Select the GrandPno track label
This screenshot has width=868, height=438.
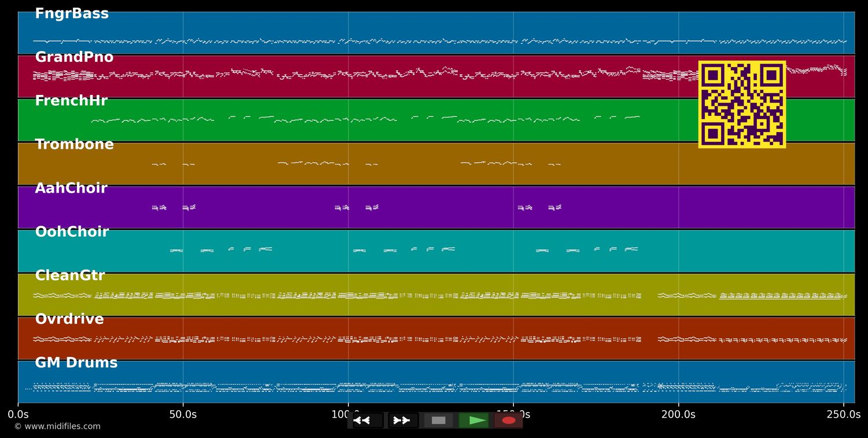74,58
